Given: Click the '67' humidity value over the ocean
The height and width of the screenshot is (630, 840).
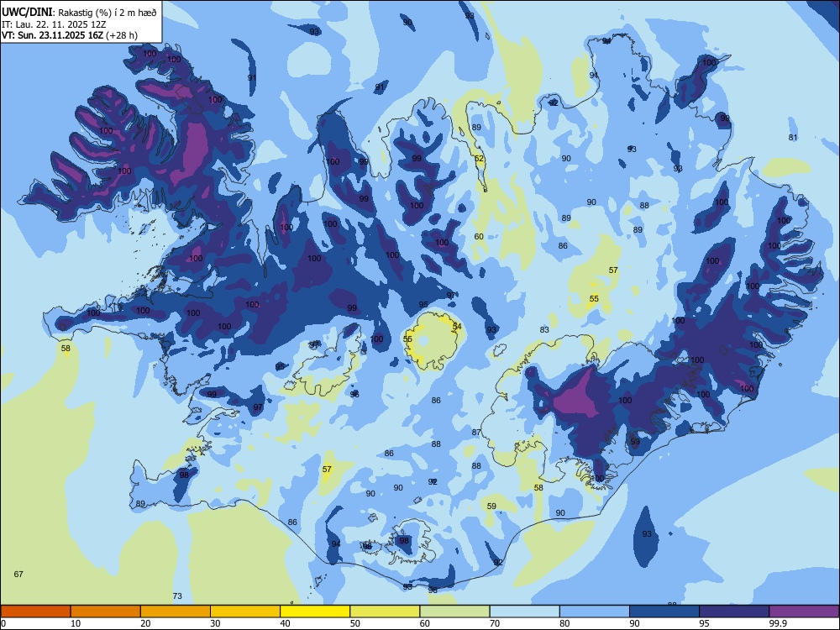Looking at the screenshot, I should point(18,575).
